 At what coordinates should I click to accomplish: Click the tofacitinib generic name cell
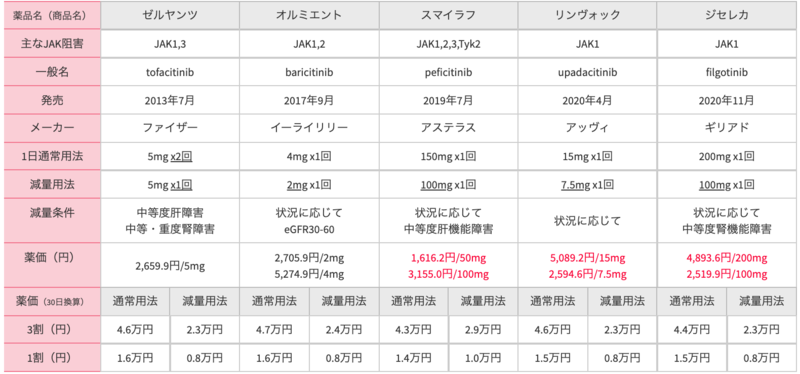pyautogui.click(x=170, y=72)
